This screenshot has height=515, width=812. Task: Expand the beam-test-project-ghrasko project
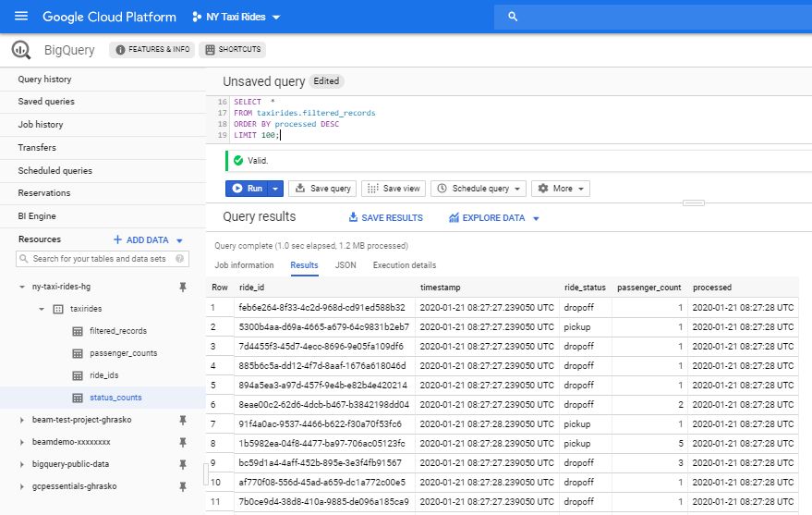(x=22, y=420)
